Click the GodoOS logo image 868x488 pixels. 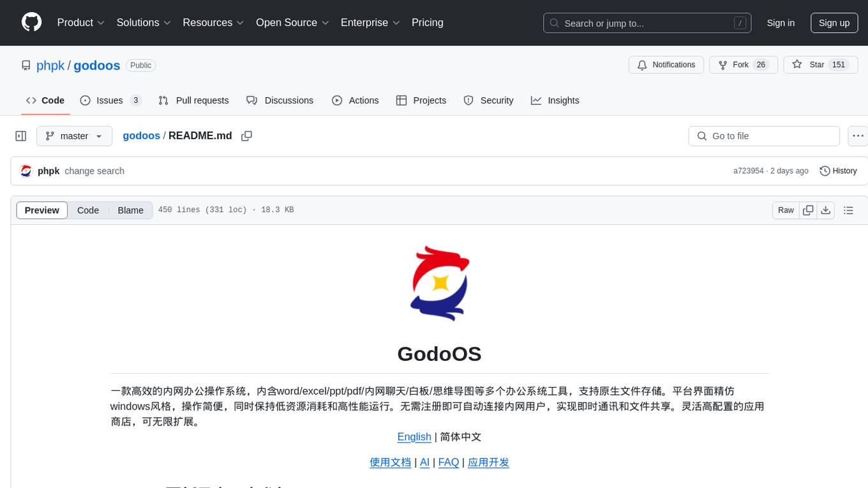[440, 284]
